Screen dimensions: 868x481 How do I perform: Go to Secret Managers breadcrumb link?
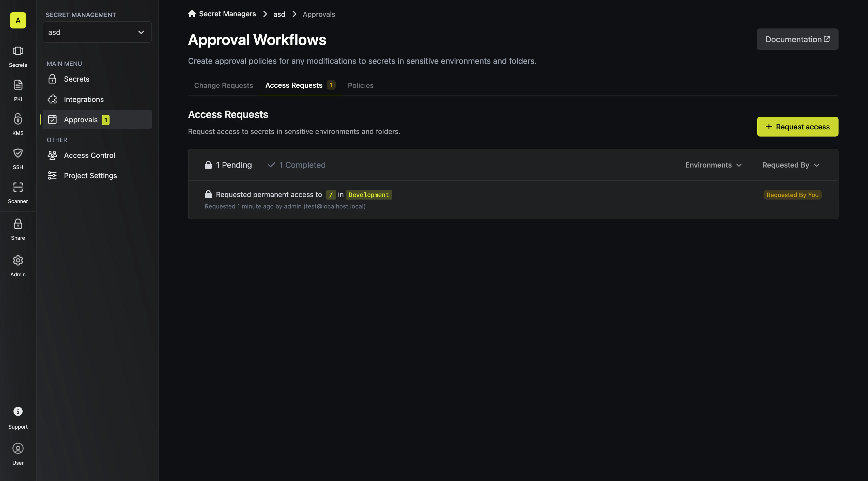tap(227, 14)
